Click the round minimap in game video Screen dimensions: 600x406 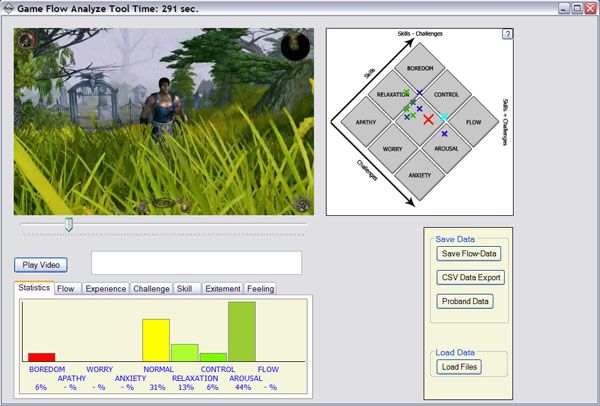click(x=295, y=46)
